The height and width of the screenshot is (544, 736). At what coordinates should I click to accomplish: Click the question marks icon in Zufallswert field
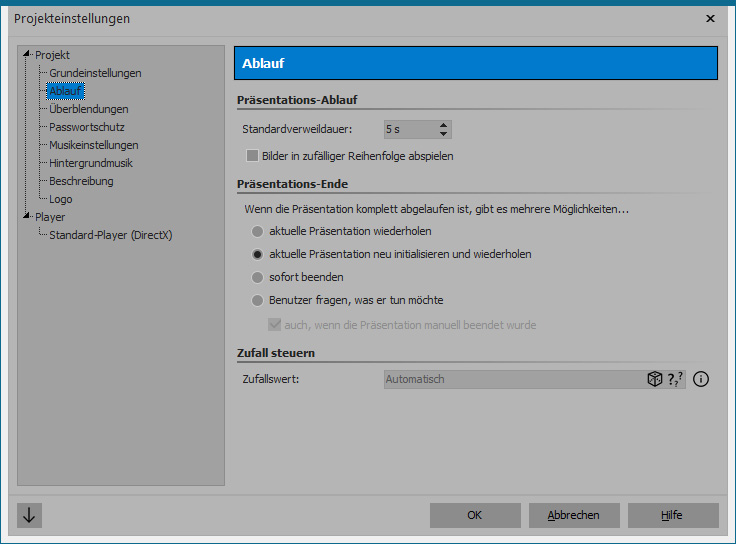coord(674,379)
